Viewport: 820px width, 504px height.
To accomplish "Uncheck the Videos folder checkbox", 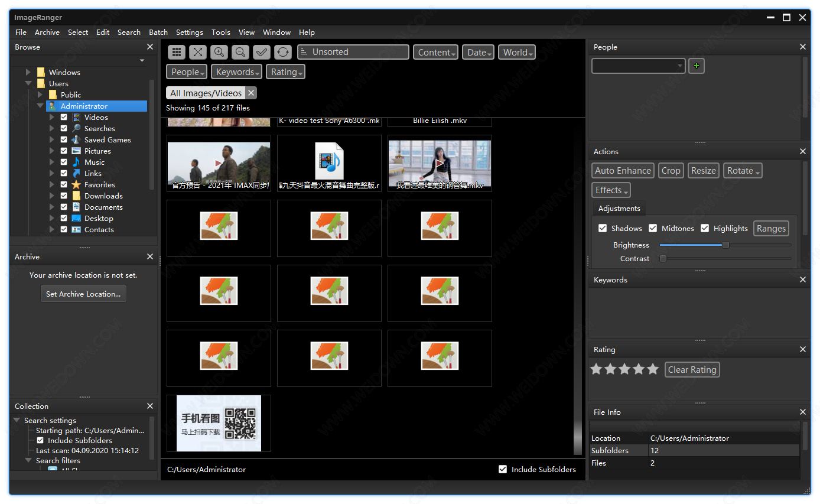I will point(64,117).
